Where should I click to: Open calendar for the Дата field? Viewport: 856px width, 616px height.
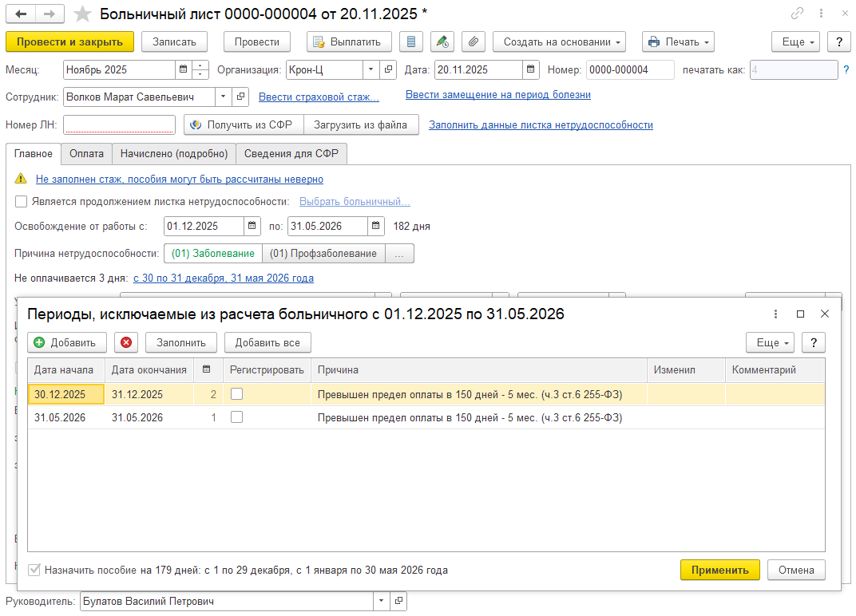531,70
